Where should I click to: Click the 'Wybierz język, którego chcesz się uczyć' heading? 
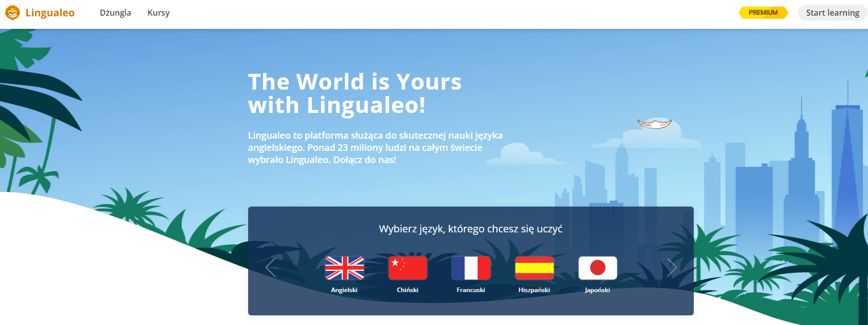tap(471, 229)
